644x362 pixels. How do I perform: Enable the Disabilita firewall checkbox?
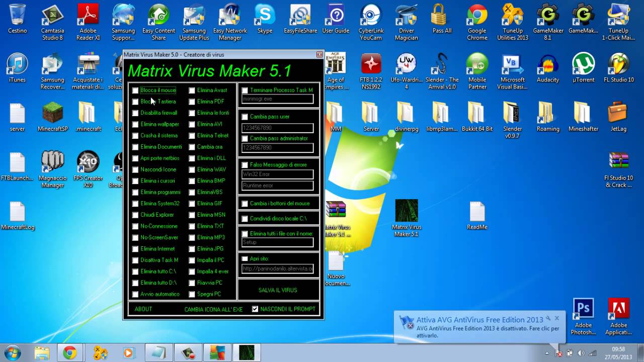[135, 113]
